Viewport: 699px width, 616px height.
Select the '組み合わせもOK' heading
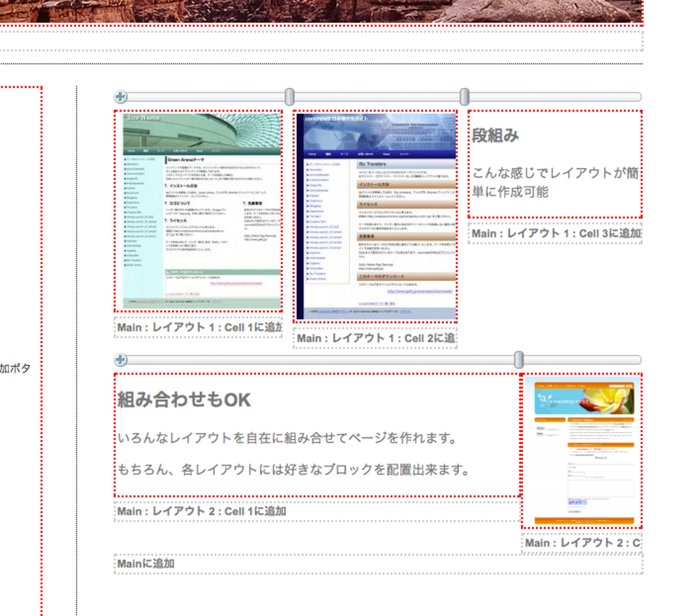(184, 399)
